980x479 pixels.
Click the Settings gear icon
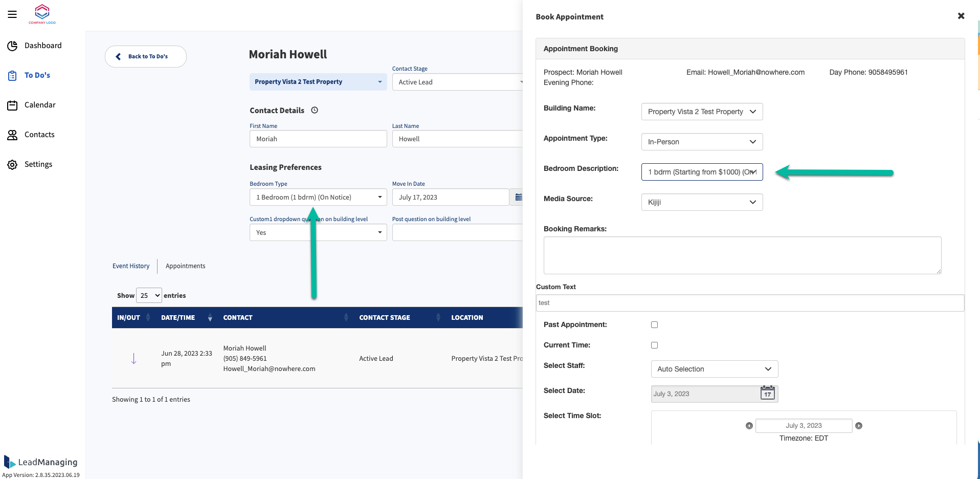point(12,165)
